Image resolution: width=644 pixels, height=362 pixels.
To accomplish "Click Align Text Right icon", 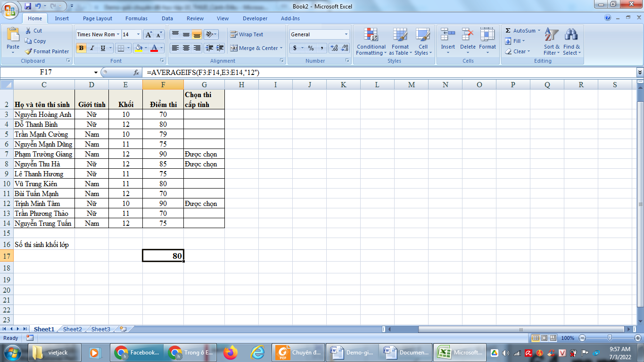I will point(197,48).
